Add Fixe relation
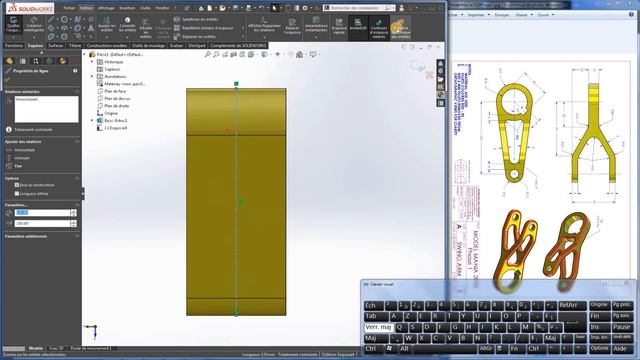640x360 pixels. click(x=14, y=166)
